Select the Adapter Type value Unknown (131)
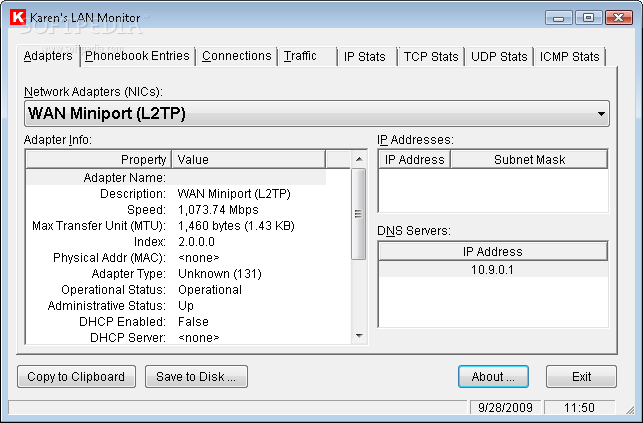 coord(220,274)
